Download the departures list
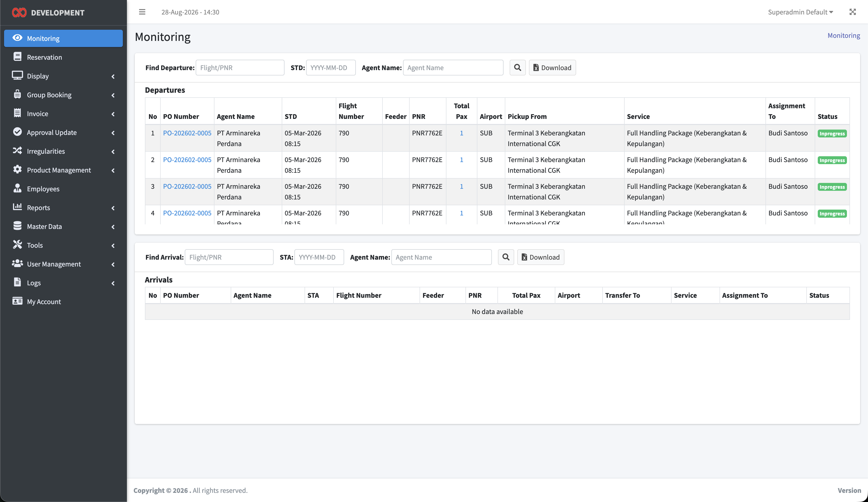868x502 pixels. click(552, 68)
